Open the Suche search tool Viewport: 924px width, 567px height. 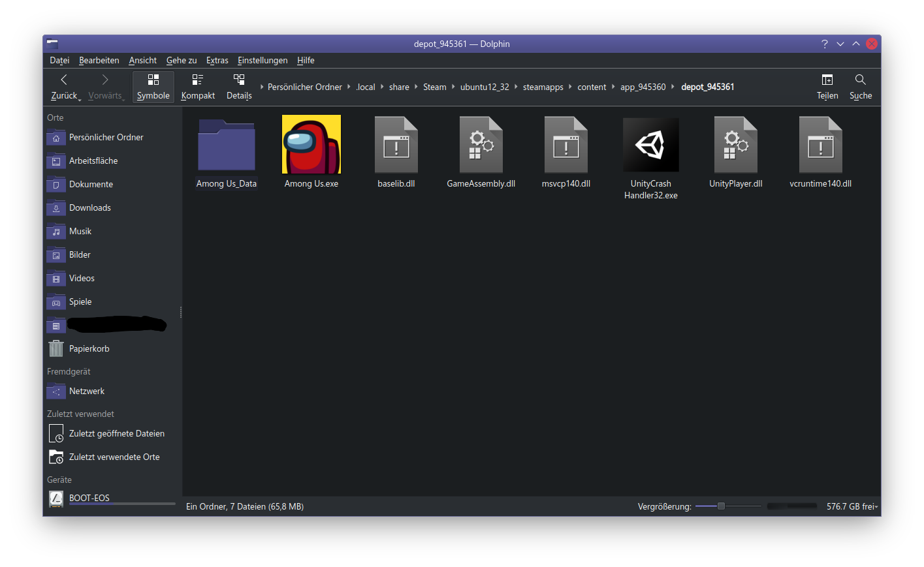point(861,87)
